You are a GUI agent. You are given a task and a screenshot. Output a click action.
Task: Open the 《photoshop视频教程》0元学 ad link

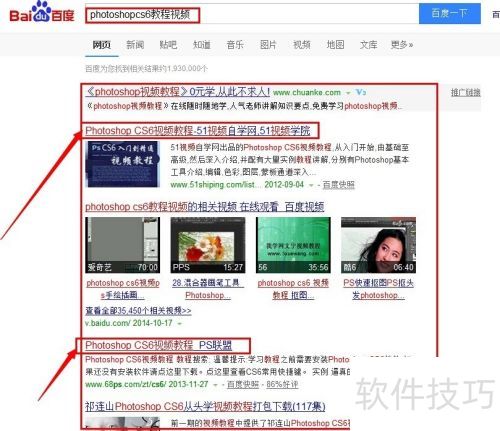[178, 92]
